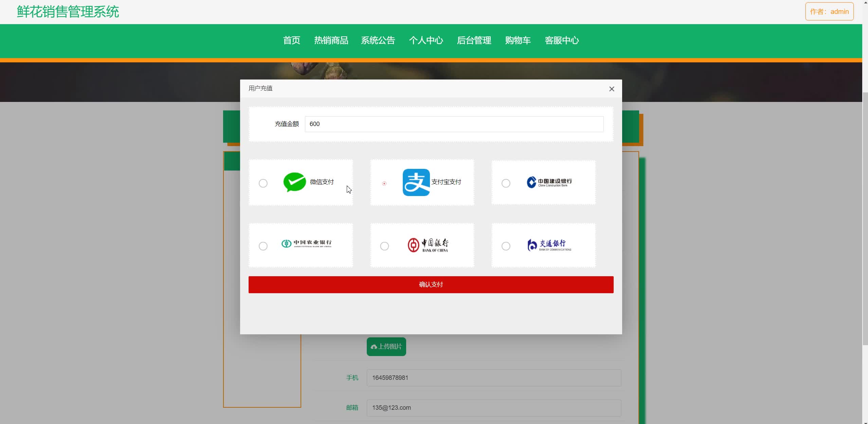868x424 pixels.
Task: Open the 购物车 menu item
Action: point(518,40)
